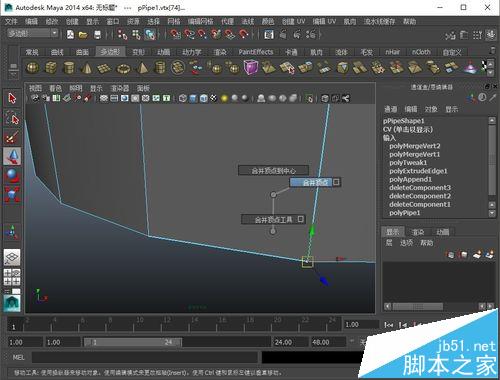
Task: Create a polygon pyramid from the shelf
Action: [142, 68]
